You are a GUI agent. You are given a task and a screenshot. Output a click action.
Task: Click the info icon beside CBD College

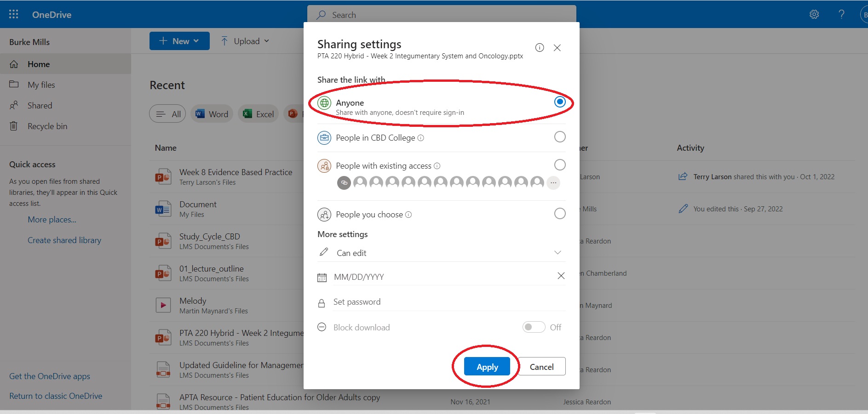pos(420,138)
